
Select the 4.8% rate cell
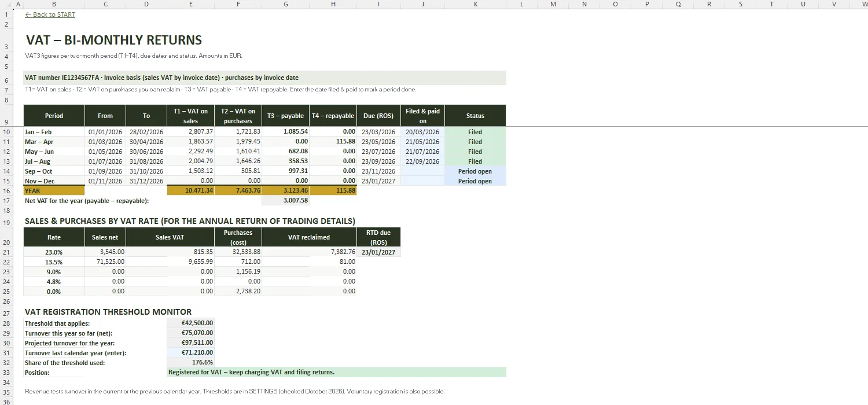(x=54, y=282)
